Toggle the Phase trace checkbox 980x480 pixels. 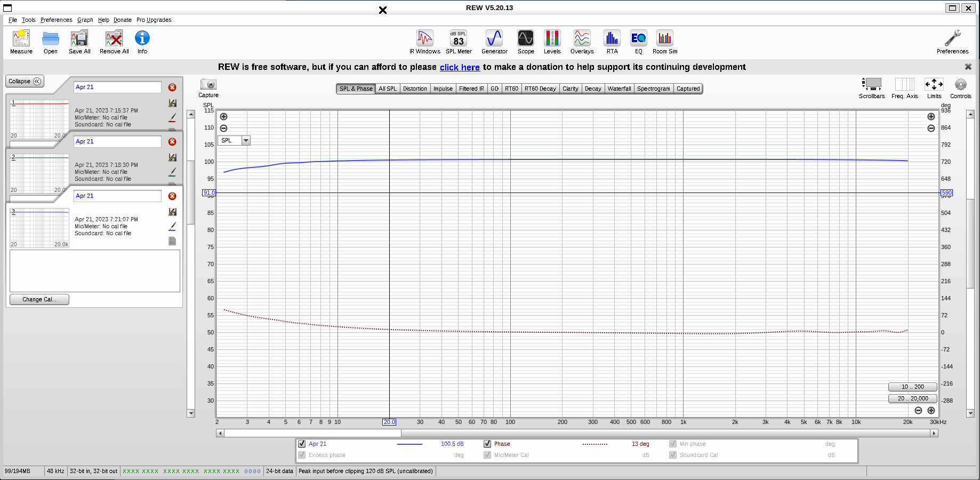[x=487, y=444]
